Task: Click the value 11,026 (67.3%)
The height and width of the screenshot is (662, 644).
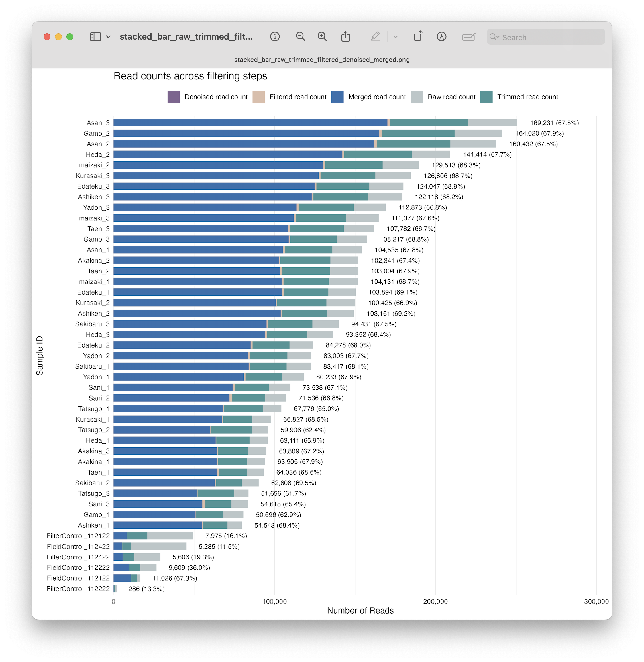Action: click(174, 578)
